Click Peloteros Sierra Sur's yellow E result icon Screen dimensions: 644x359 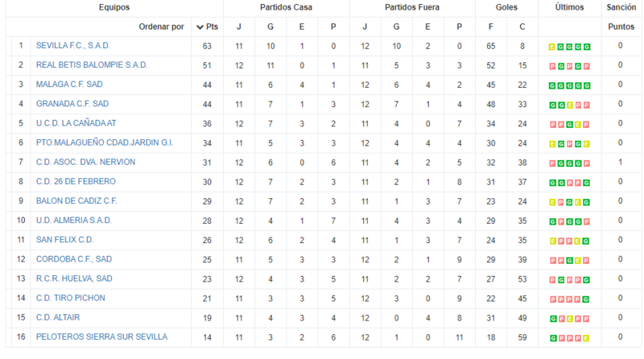pyautogui.click(x=587, y=338)
